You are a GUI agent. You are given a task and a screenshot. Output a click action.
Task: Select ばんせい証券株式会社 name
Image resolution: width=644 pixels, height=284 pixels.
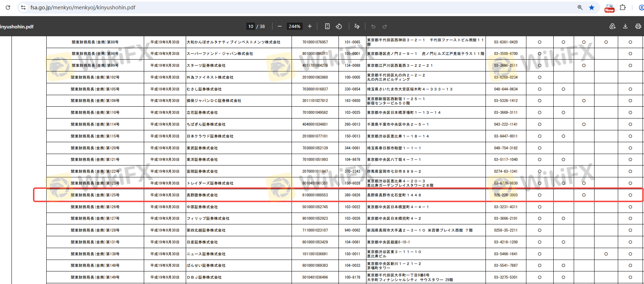tap(206, 265)
